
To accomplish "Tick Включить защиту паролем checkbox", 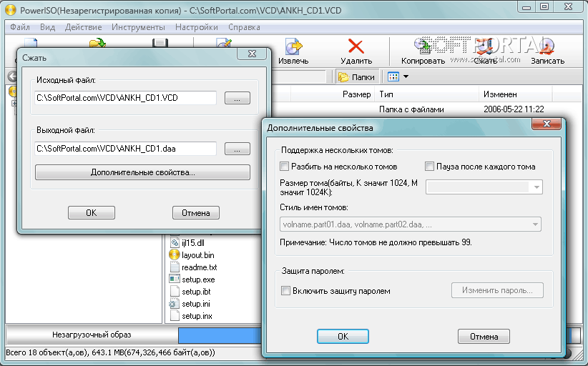I will (286, 291).
